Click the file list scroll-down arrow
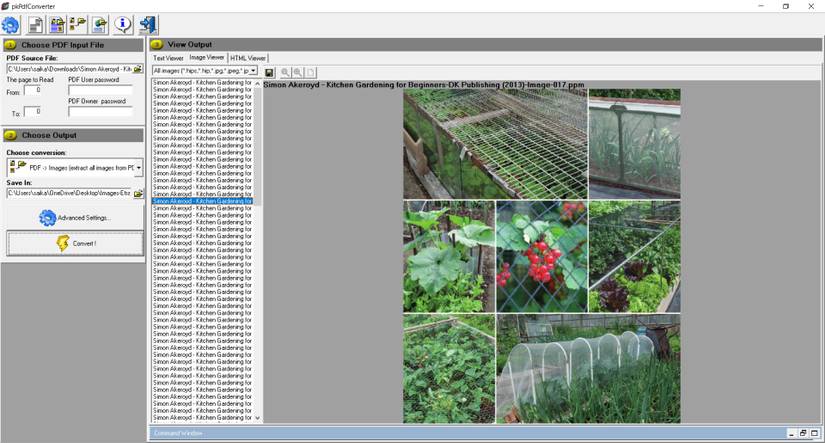The width and height of the screenshot is (825, 443). [257, 418]
